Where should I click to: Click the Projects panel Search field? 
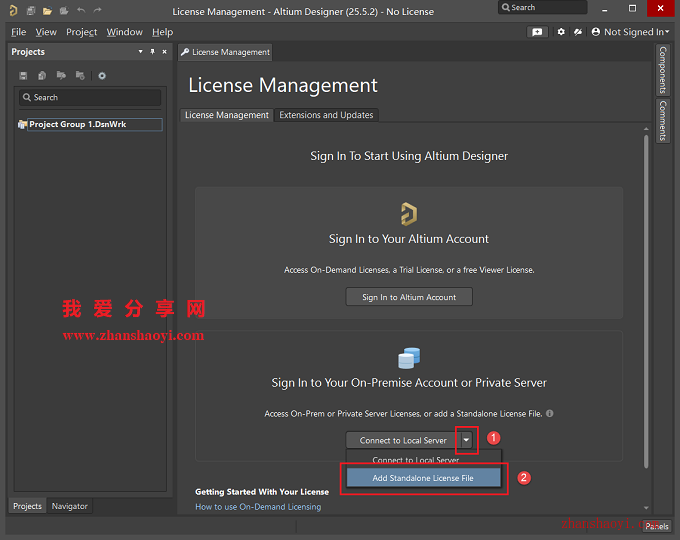click(90, 97)
